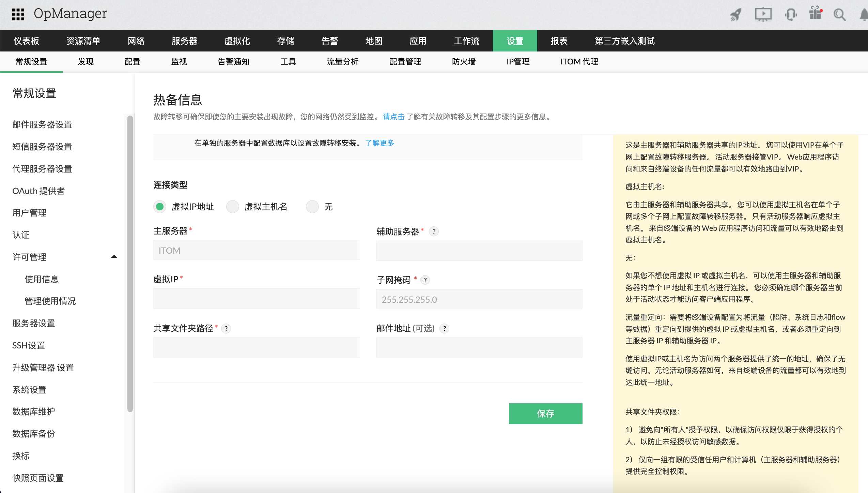Open the 服务器 menu tab
This screenshot has width=868, height=493.
[185, 41]
